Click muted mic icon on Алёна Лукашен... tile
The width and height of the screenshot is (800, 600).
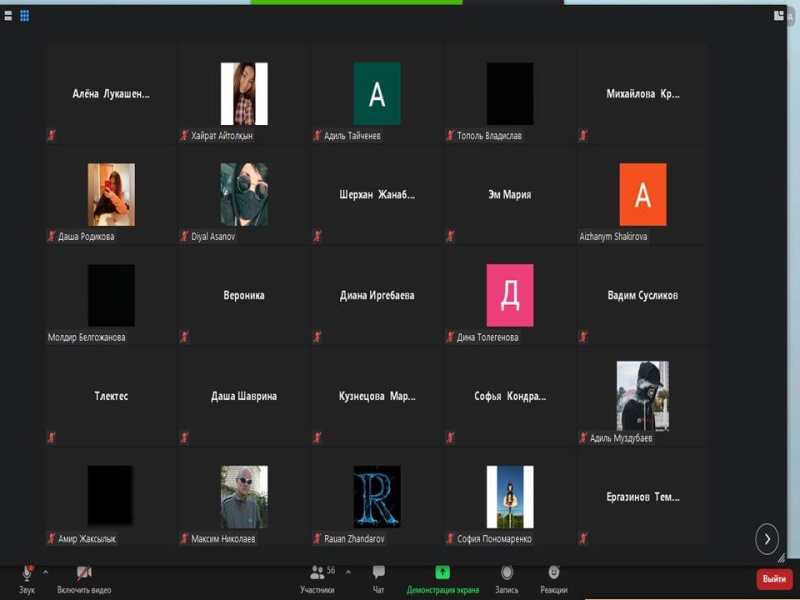point(52,136)
